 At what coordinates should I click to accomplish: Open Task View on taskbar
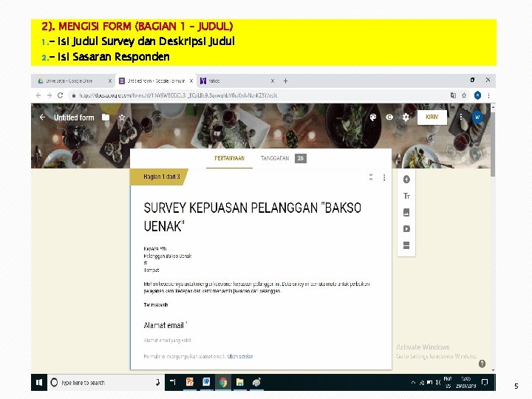(173, 383)
